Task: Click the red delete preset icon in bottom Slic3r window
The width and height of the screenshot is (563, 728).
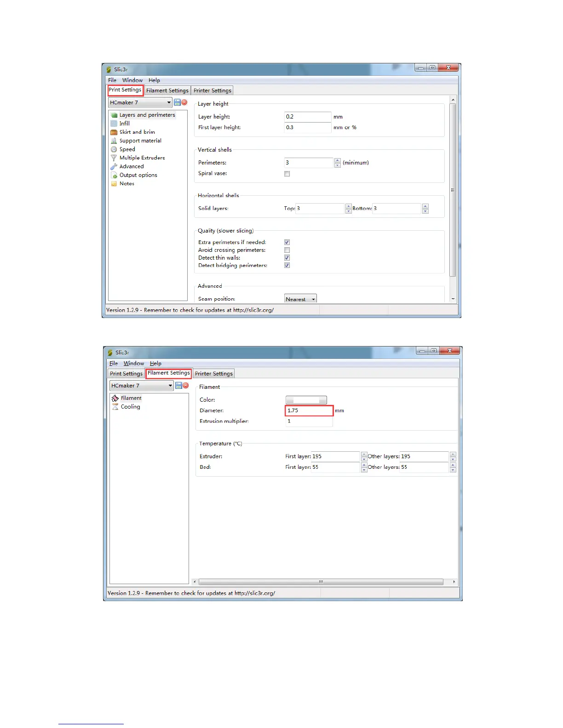Action: [186, 386]
